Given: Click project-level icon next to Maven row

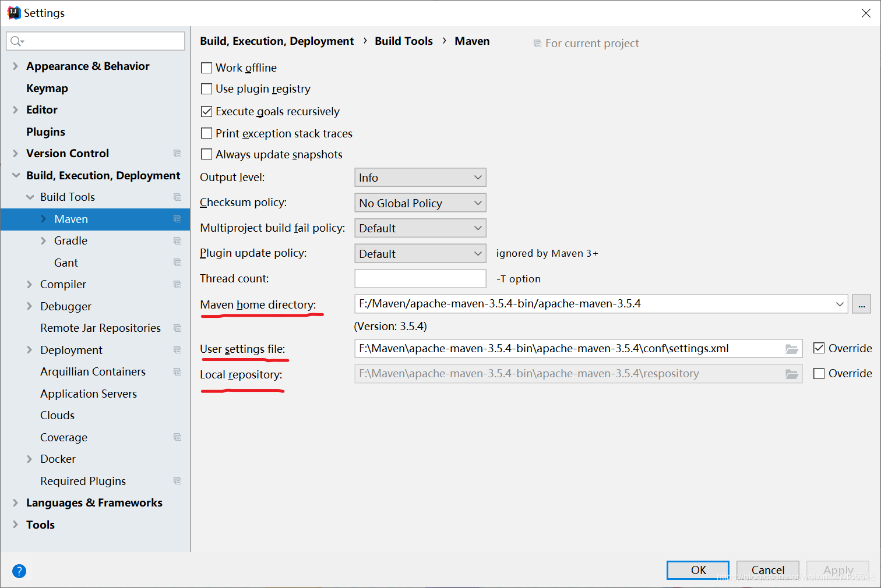Looking at the screenshot, I should pyautogui.click(x=178, y=219).
